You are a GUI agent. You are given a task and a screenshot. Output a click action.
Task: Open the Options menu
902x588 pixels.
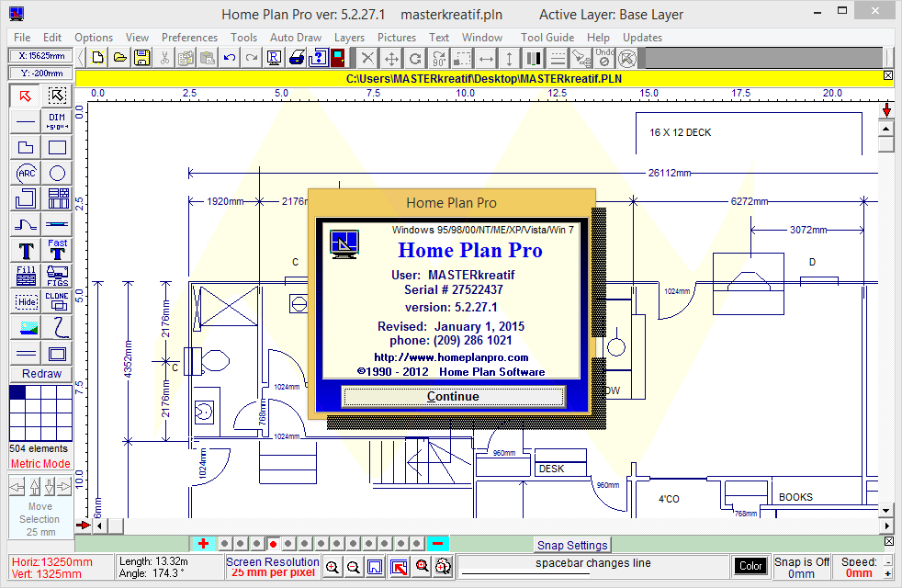pyautogui.click(x=94, y=38)
